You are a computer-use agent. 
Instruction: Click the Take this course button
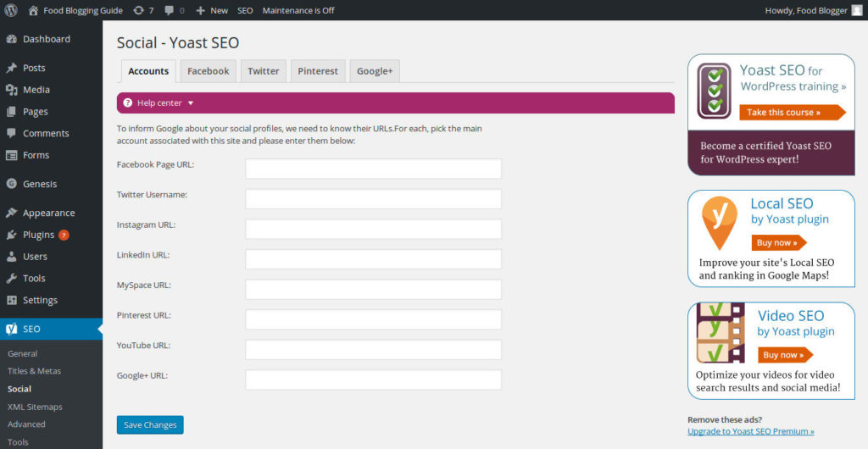coord(792,112)
